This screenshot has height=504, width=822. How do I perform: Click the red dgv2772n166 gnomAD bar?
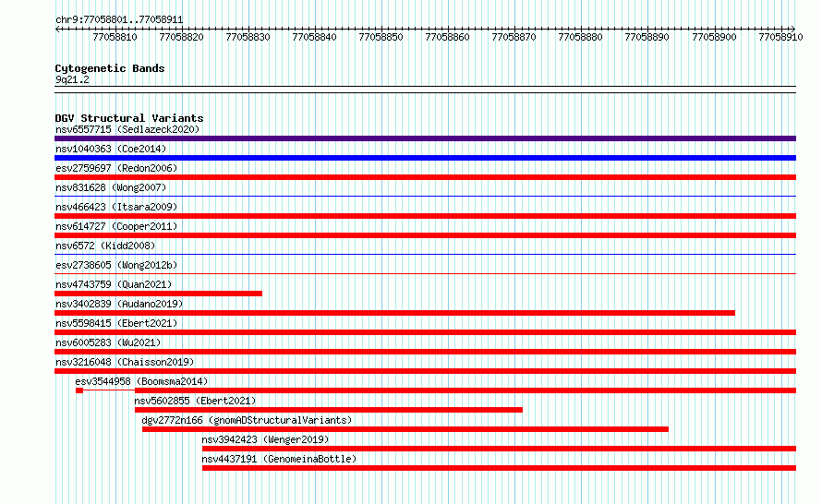pyautogui.click(x=405, y=429)
